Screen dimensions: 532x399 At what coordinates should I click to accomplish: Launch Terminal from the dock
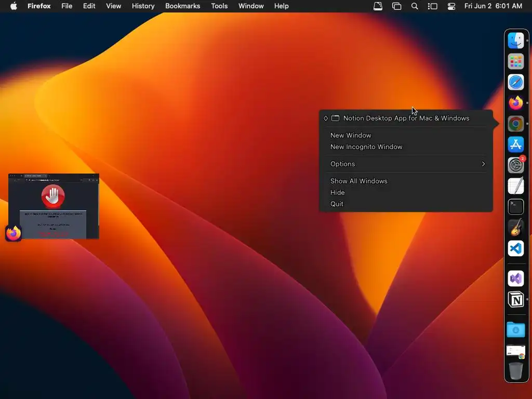(x=516, y=207)
